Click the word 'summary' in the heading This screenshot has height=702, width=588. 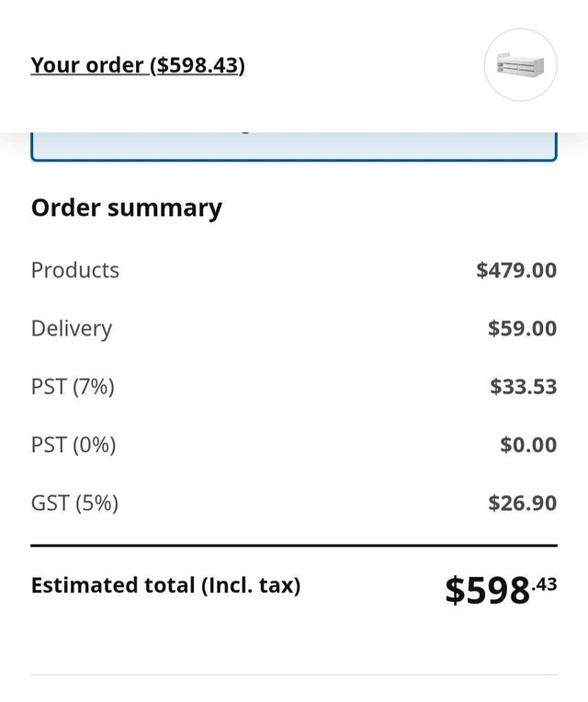[x=164, y=209]
